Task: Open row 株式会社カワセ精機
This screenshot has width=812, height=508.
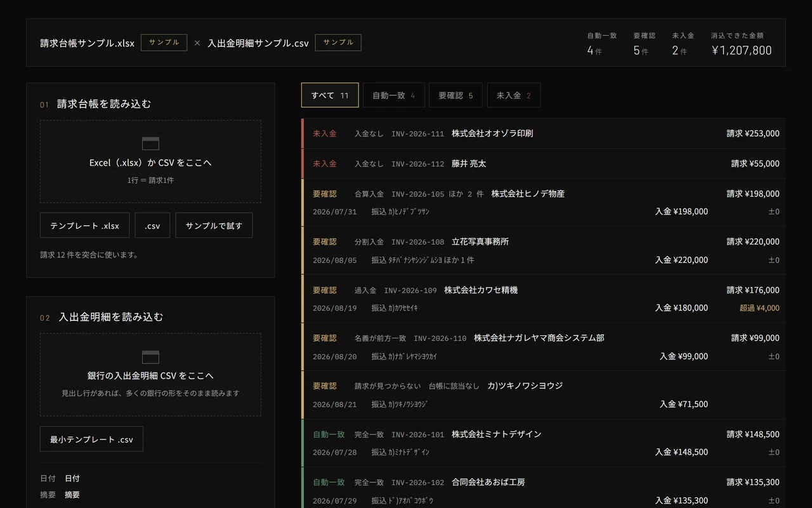Action: [x=543, y=299]
